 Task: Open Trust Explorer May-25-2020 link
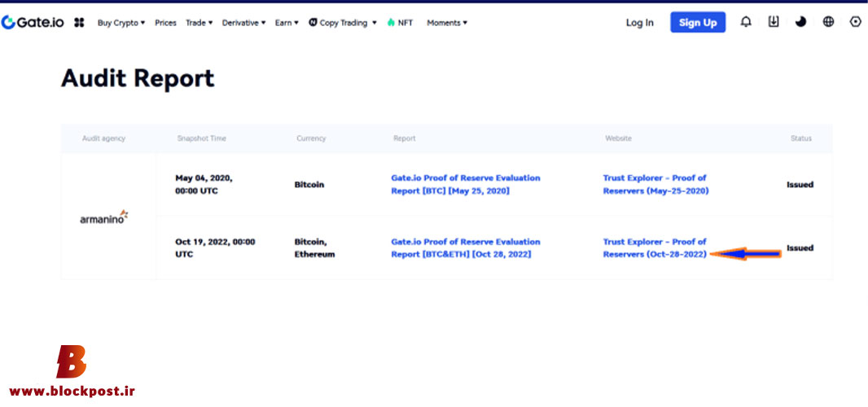pos(655,185)
